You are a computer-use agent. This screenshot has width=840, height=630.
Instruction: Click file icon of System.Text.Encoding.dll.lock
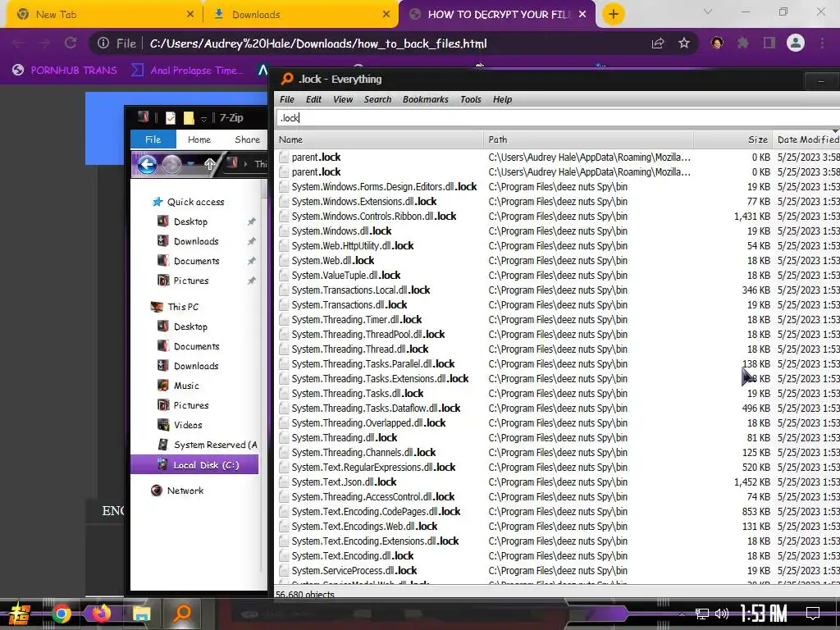pyautogui.click(x=284, y=555)
